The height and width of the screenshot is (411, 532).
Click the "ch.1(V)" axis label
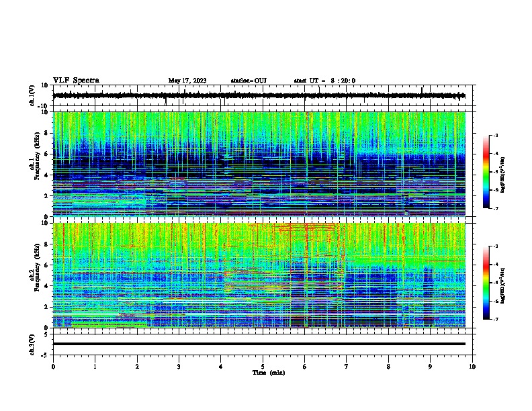coord(32,95)
